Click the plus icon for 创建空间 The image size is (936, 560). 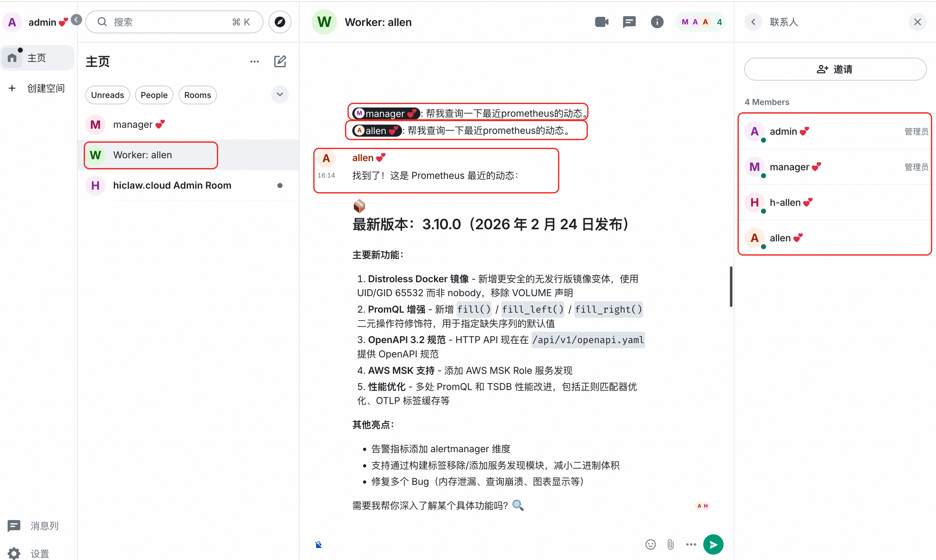[x=12, y=88]
